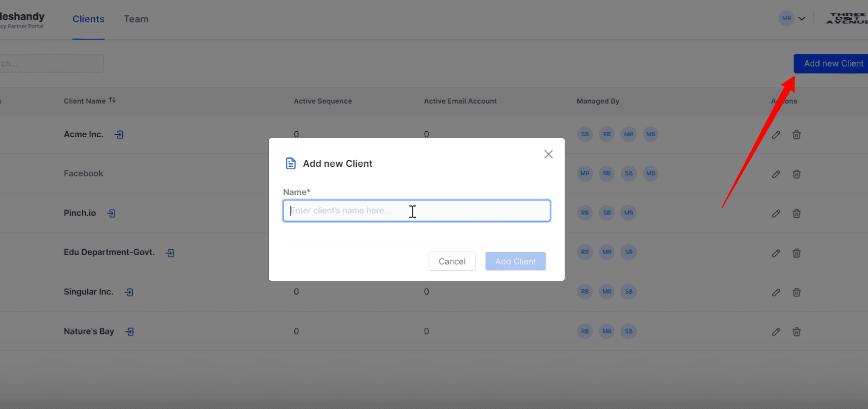Viewport: 868px width, 409px height.
Task: Edit the Facebook client
Action: (776, 174)
